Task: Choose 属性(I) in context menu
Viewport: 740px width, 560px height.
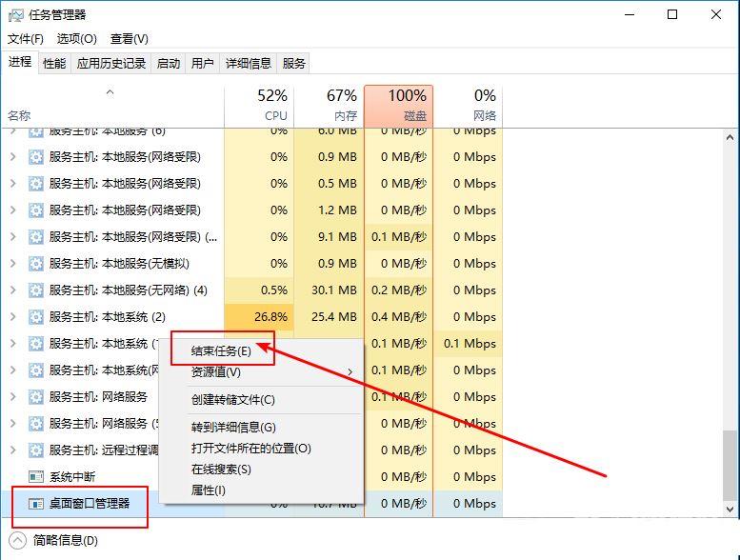Action: tap(209, 490)
